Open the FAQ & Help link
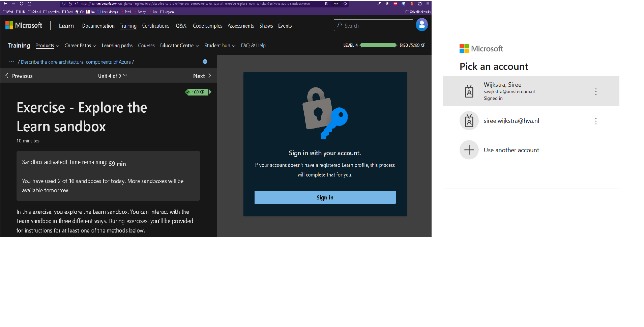Image resolution: width=644 pixels, height=327 pixels. 253,46
